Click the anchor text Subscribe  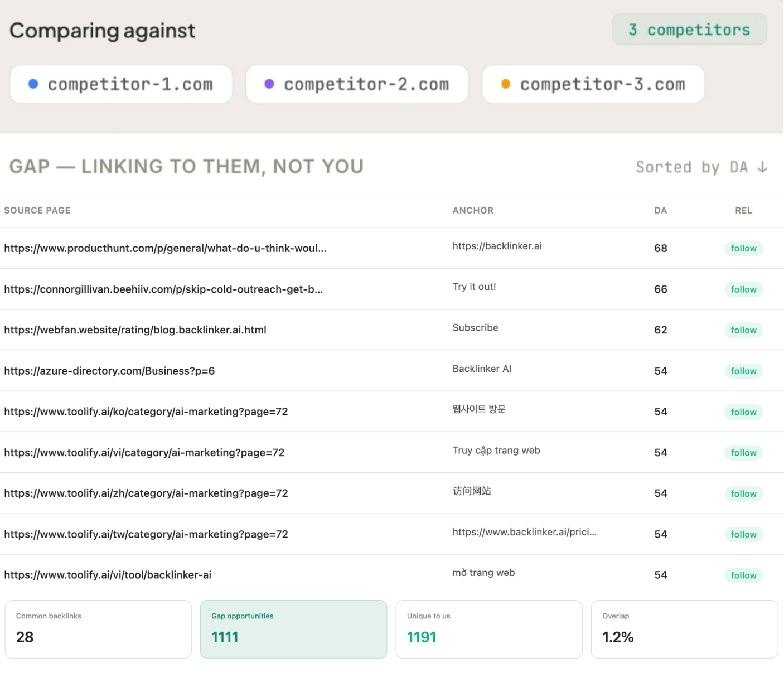[475, 327]
